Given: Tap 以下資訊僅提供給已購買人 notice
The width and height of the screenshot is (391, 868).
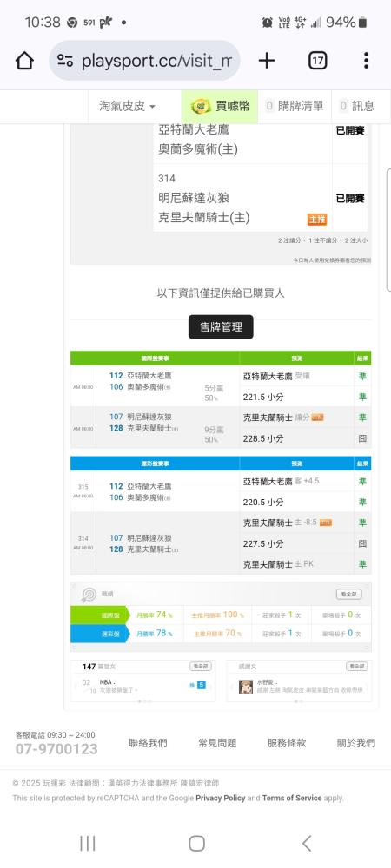Looking at the screenshot, I should coord(221,293).
